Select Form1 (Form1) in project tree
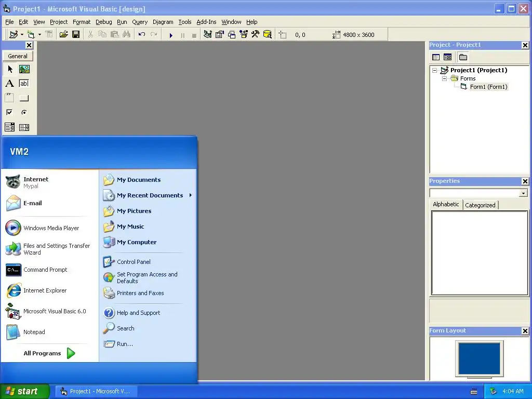 pyautogui.click(x=488, y=87)
